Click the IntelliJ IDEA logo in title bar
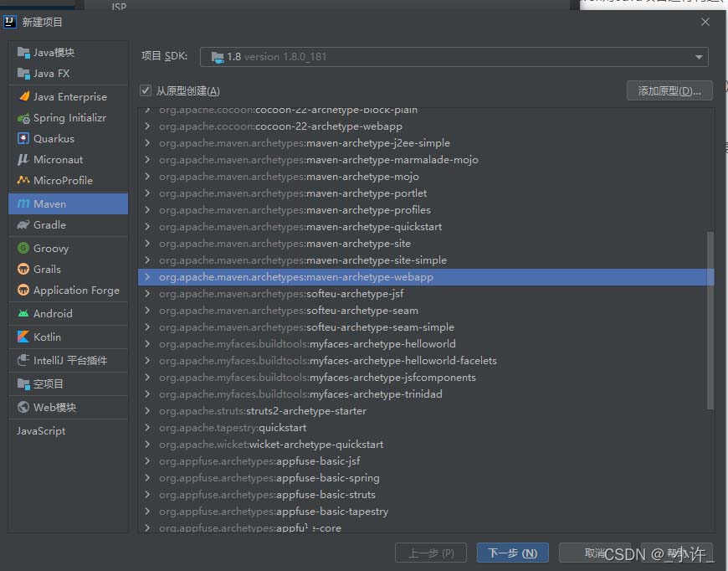Image resolution: width=728 pixels, height=571 pixels. tap(10, 22)
